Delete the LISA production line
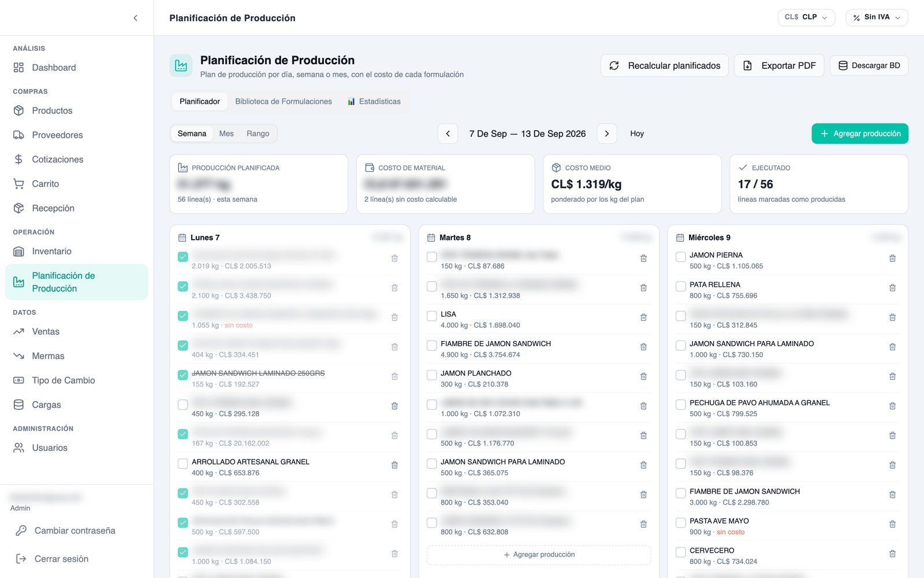Viewport: 924px width, 578px height. pos(643,317)
